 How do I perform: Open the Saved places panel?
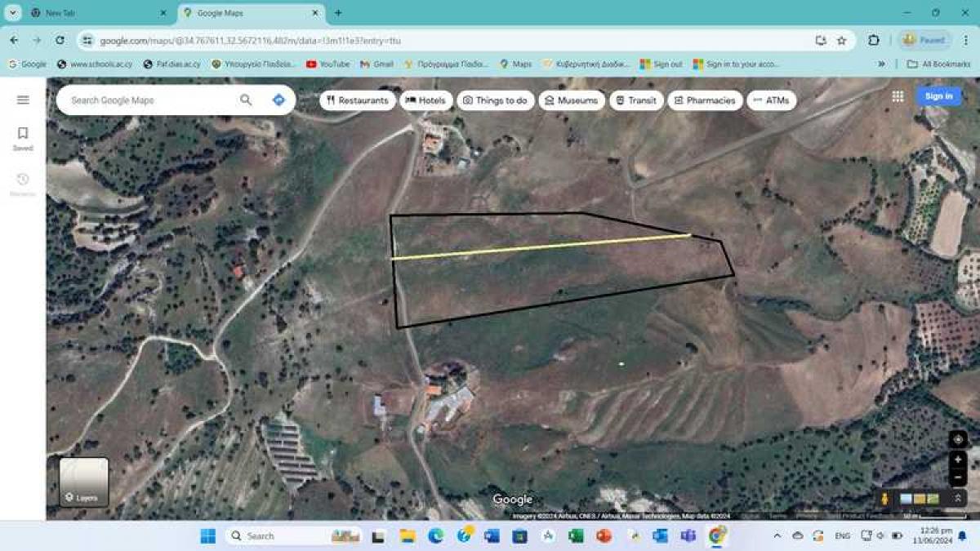tap(22, 133)
